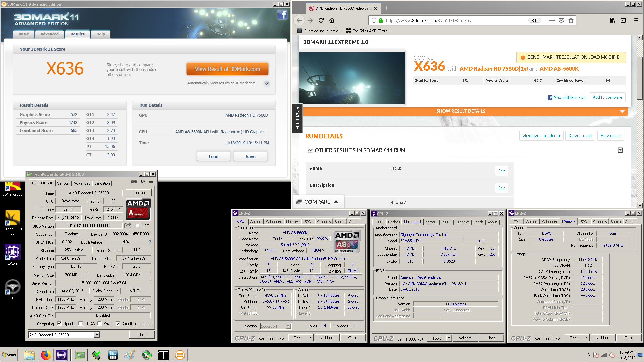This screenshot has width=644, height=362.
Task: Toggle the UEFI checkbox in GPU-Z
Action: click(x=138, y=226)
